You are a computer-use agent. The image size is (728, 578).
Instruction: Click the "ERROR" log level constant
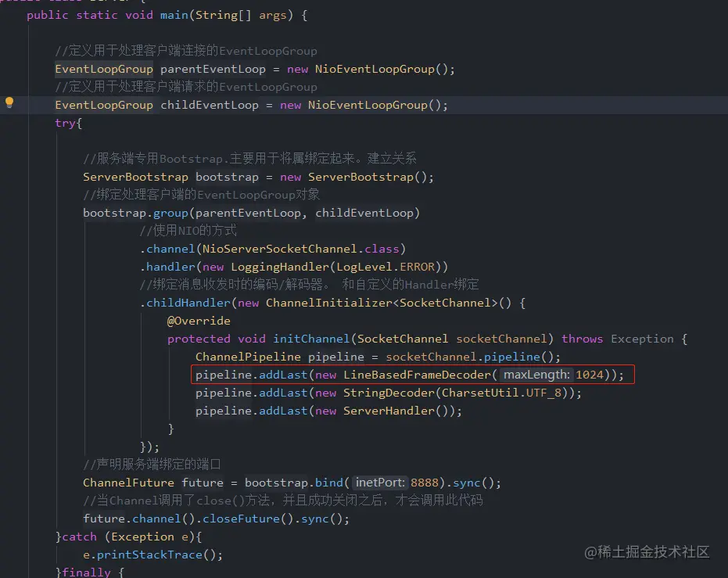pos(417,267)
